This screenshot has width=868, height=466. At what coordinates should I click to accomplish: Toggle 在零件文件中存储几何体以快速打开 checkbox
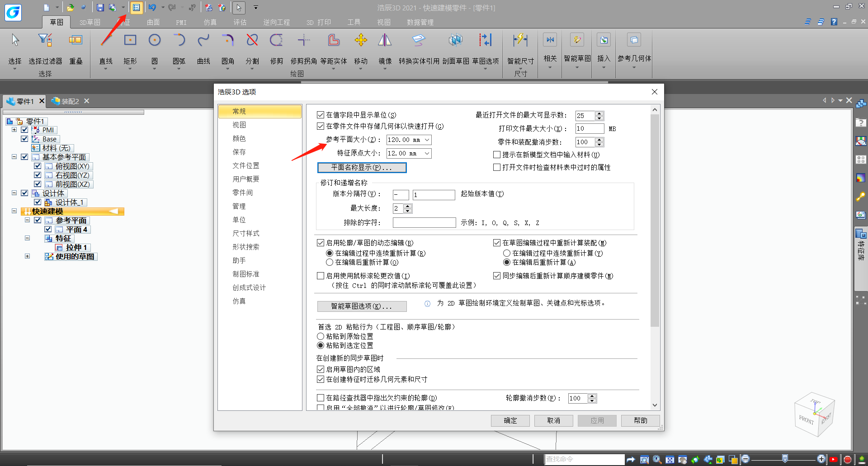[x=321, y=126]
